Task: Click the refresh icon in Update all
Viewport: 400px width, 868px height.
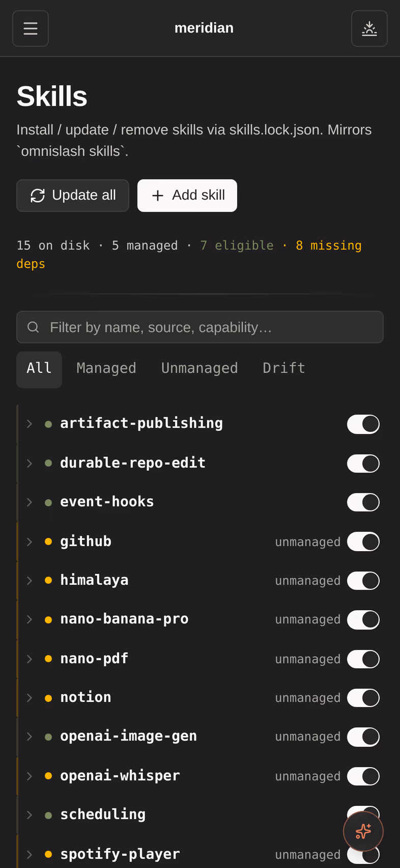Action: (38, 196)
